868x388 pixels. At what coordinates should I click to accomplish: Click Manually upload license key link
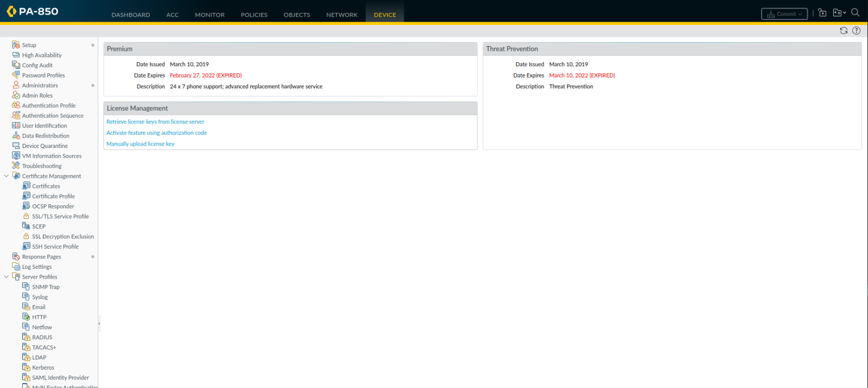(141, 144)
